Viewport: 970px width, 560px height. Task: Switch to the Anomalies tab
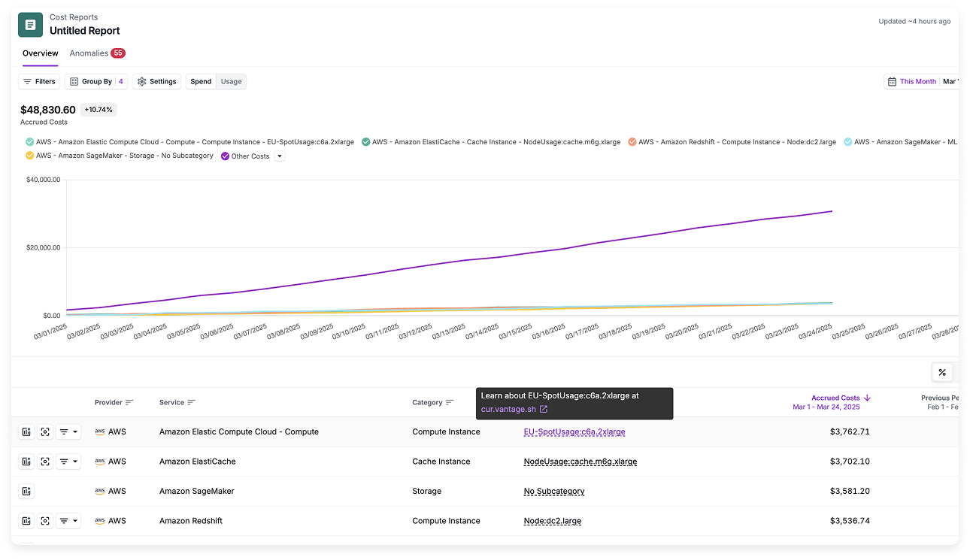tap(97, 53)
